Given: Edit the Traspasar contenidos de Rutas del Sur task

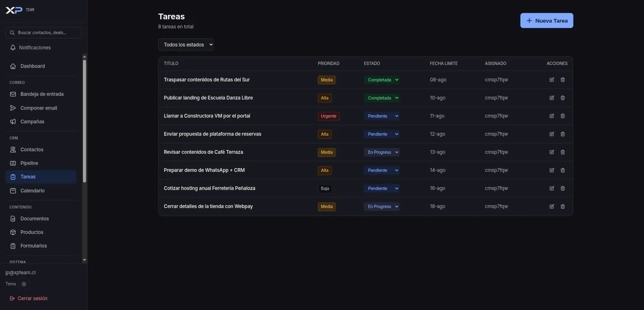Looking at the screenshot, I should 552,80.
